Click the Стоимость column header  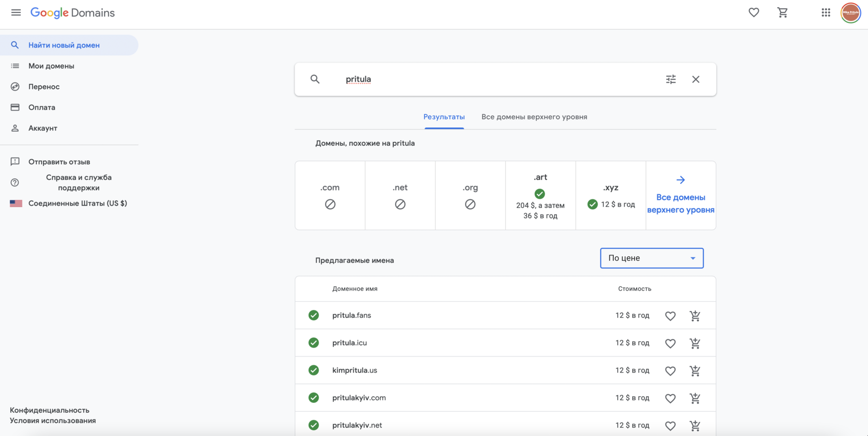pos(634,289)
